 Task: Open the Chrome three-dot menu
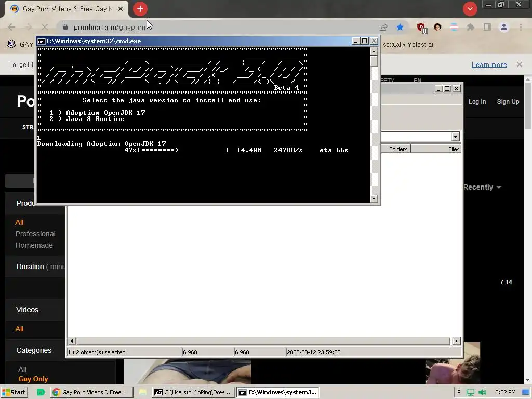(x=521, y=27)
